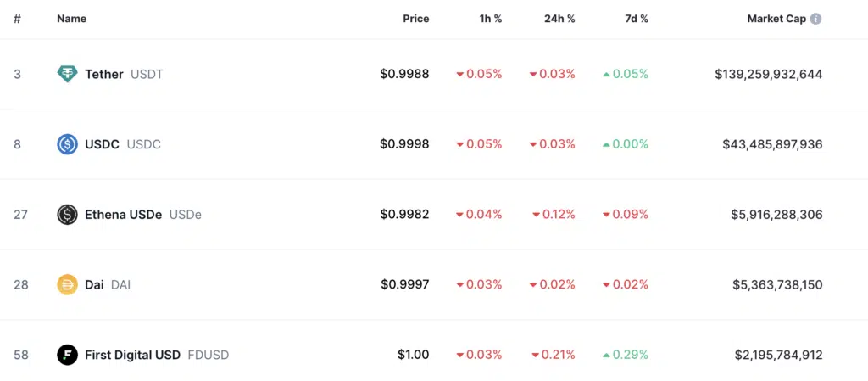Sort by the Market Cap column
Image resolution: width=868 pixels, height=381 pixels.
pos(776,19)
